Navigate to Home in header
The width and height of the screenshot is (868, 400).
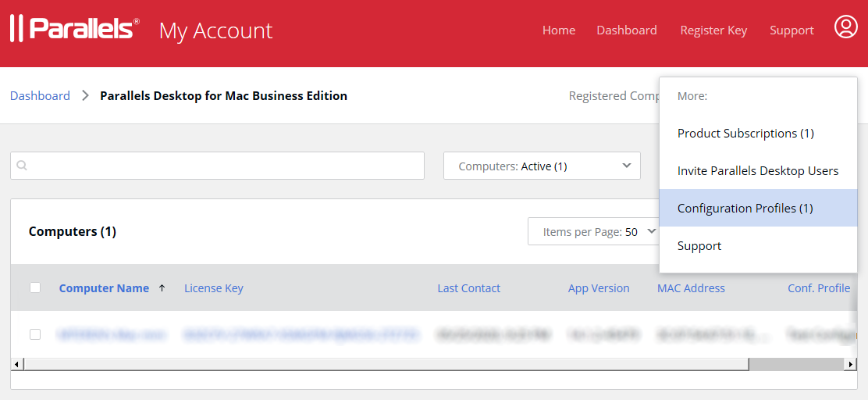coord(558,30)
